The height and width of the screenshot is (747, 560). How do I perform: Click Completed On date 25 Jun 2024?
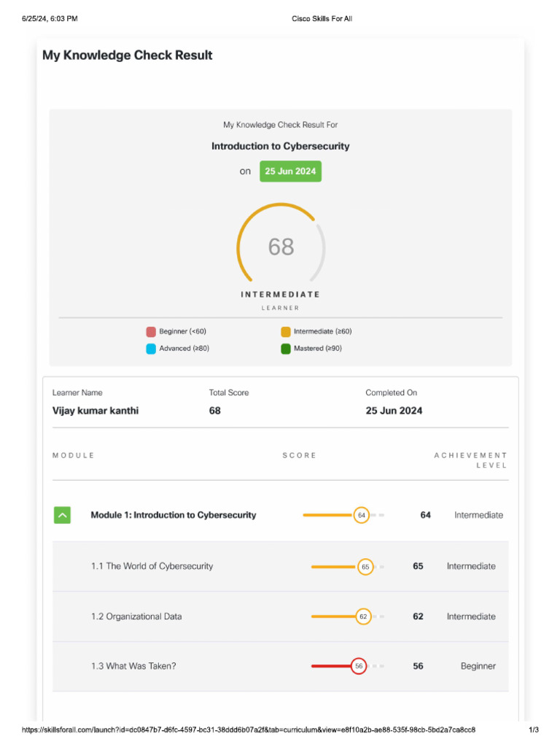click(x=394, y=411)
